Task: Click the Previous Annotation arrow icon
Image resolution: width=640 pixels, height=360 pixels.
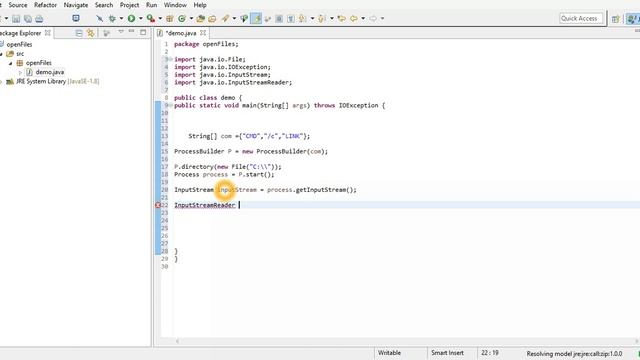Action: pos(322,18)
